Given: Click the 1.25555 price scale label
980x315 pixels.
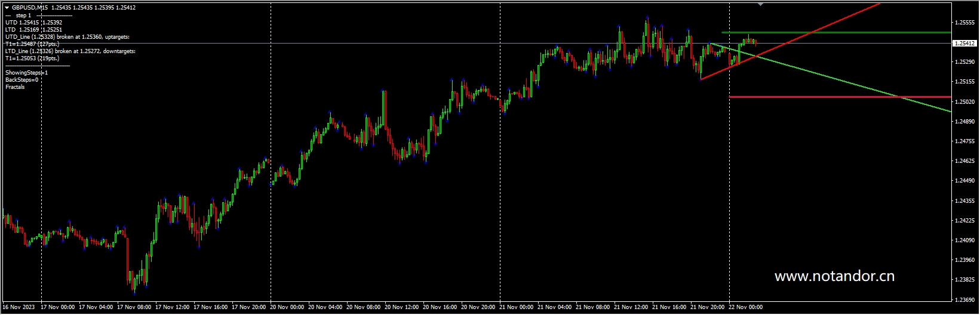Looking at the screenshot, I should [x=964, y=23].
